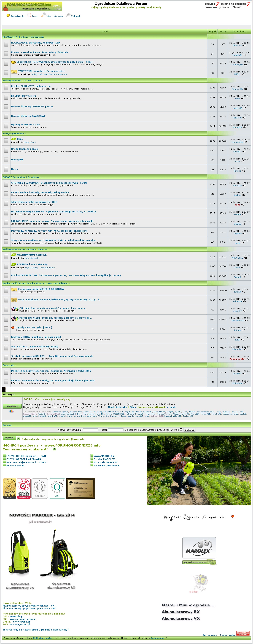Screen dimensions: 253x644
Task: Focus the Hasło password field
Action: pyautogui.click(x=115, y=430)
